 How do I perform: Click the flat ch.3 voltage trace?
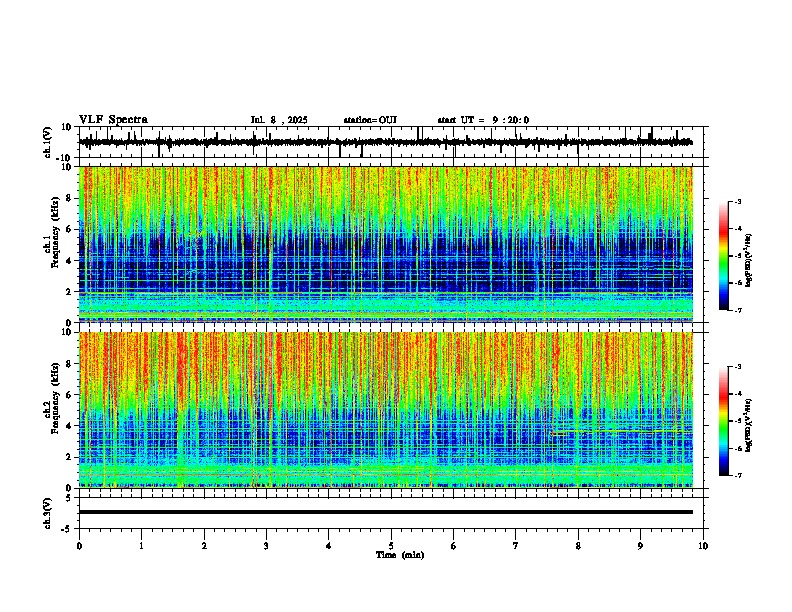click(x=386, y=512)
